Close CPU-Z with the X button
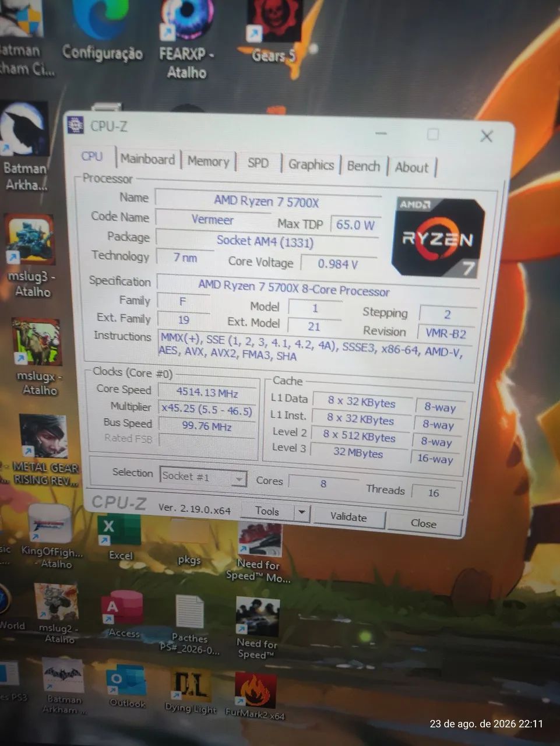 pyautogui.click(x=486, y=136)
